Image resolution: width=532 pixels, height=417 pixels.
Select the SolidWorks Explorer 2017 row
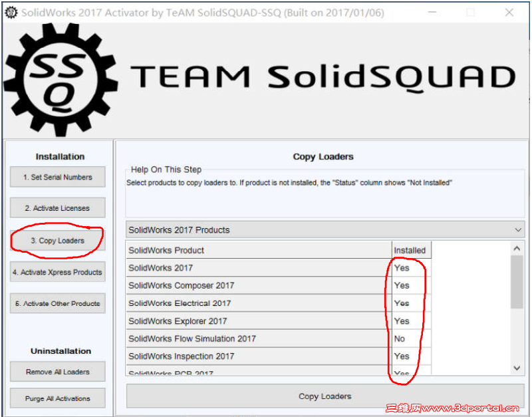click(279, 321)
